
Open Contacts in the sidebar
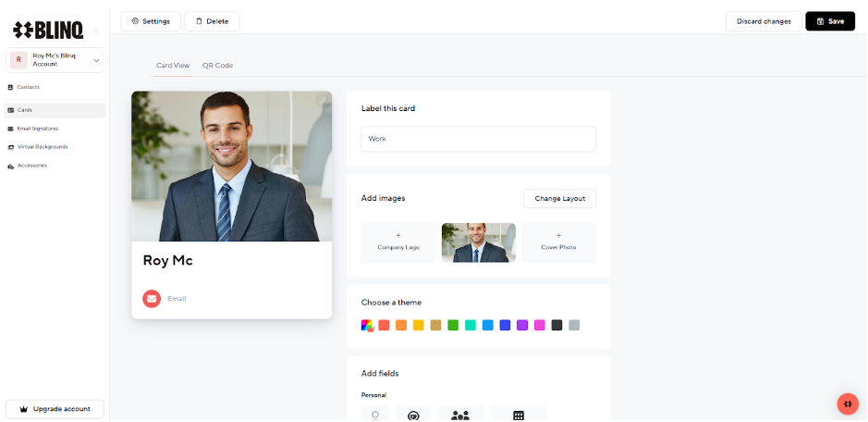(55, 87)
